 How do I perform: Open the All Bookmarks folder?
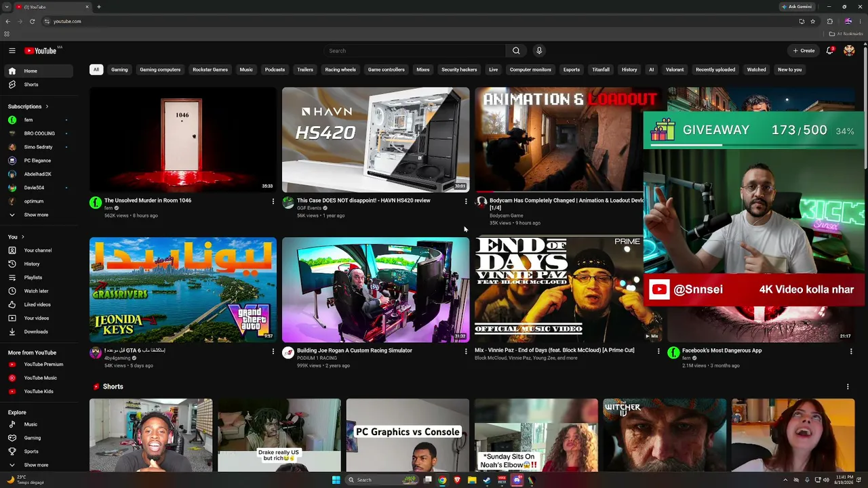pyautogui.click(x=846, y=34)
